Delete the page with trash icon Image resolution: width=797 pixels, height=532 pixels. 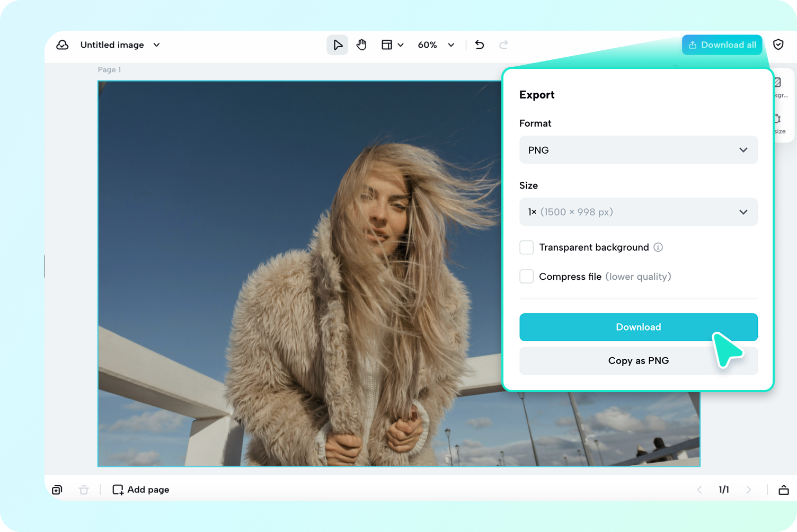coord(84,490)
